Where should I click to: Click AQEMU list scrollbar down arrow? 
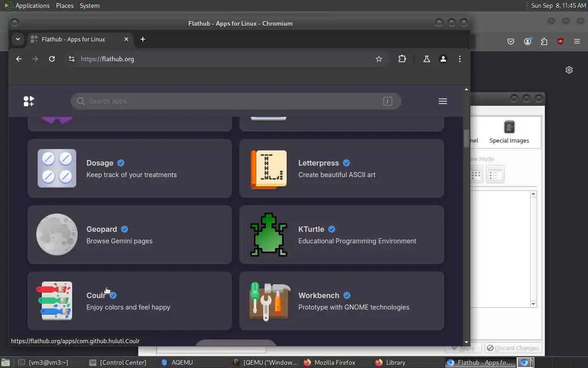[533, 304]
